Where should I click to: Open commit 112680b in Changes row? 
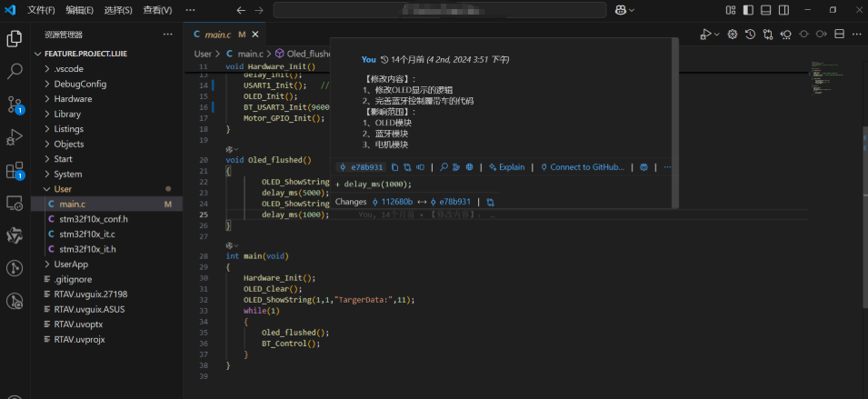[393, 202]
